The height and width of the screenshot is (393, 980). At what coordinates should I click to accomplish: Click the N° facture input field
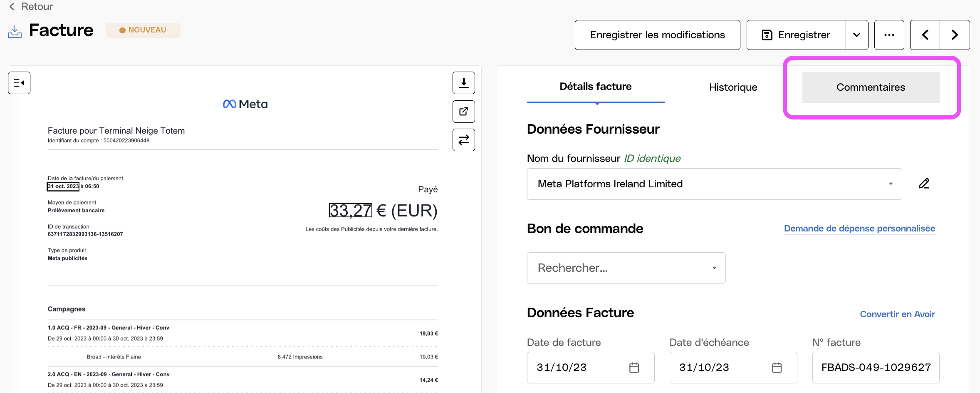(876, 368)
